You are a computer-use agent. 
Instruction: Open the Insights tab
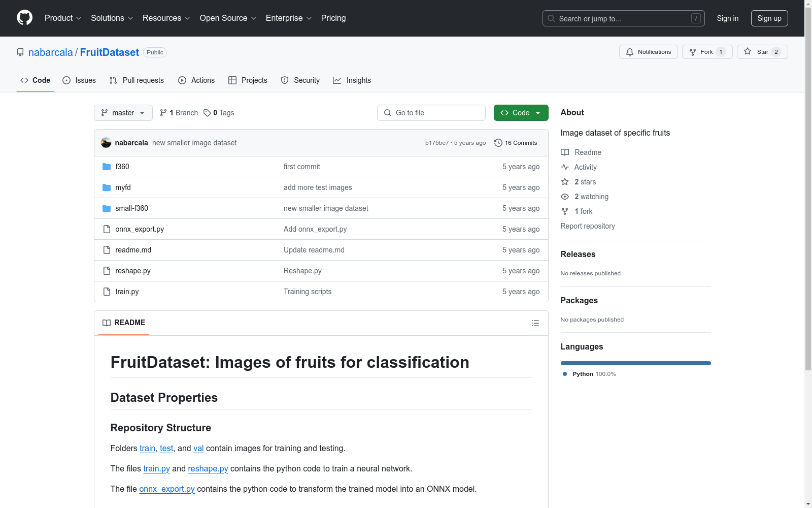pos(352,80)
